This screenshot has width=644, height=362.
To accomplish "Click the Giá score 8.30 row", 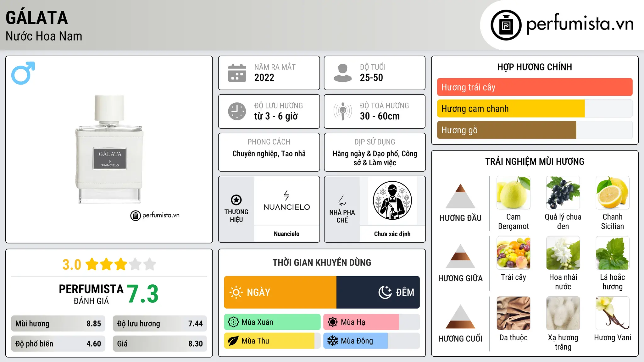I will pyautogui.click(x=160, y=343).
